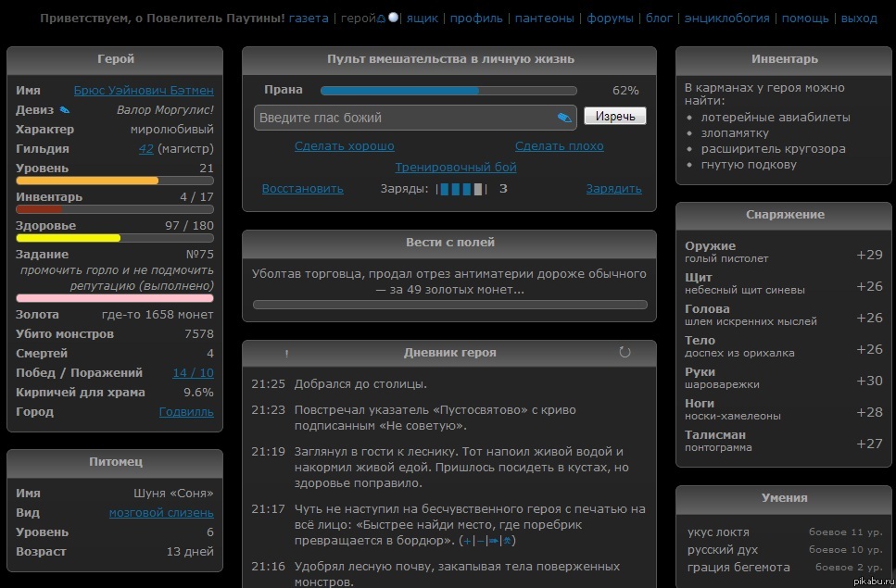Click the round moon icon next to герой
The image size is (896, 588).
point(393,18)
